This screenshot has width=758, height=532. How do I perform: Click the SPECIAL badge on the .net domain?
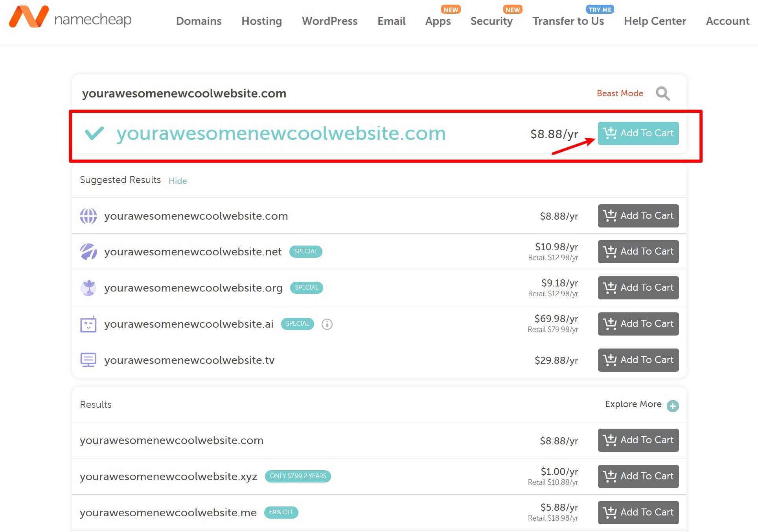pos(306,251)
